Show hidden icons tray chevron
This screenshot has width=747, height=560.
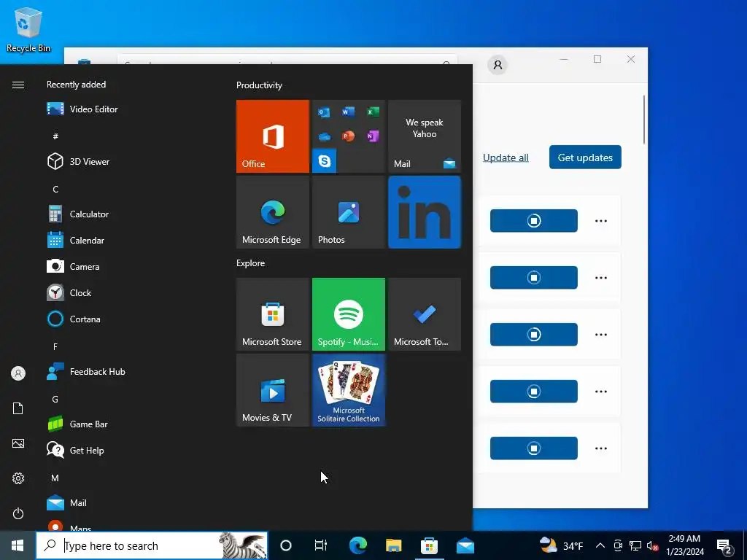click(600, 545)
